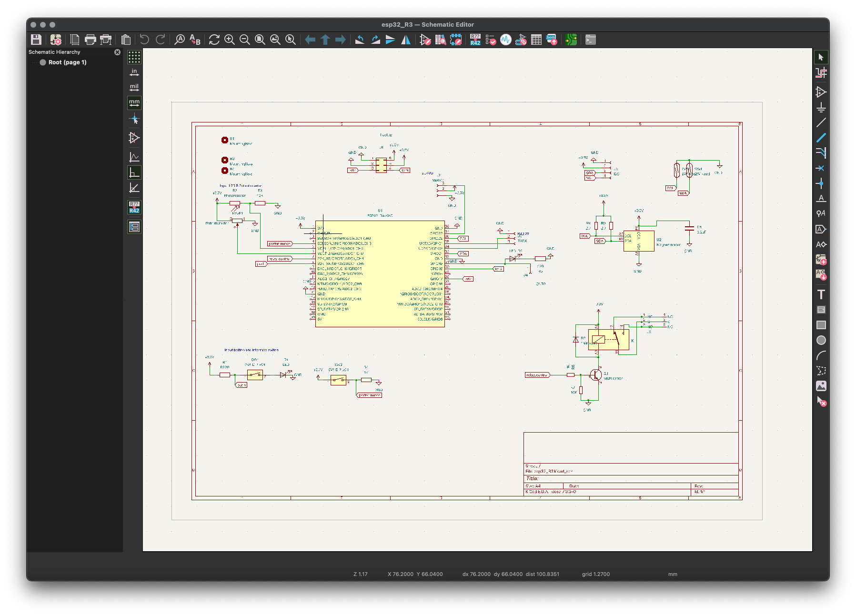This screenshot has height=616, width=856.
Task: Show hidden pins on symbols
Action: click(x=134, y=138)
